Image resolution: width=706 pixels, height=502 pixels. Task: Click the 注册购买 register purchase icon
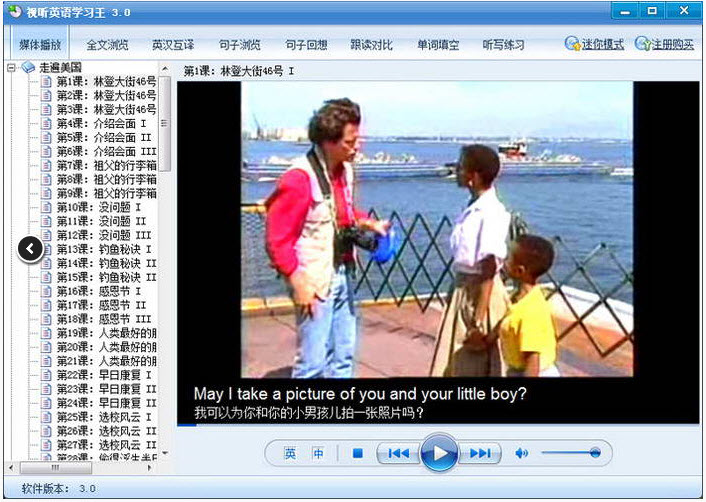pyautogui.click(x=643, y=45)
